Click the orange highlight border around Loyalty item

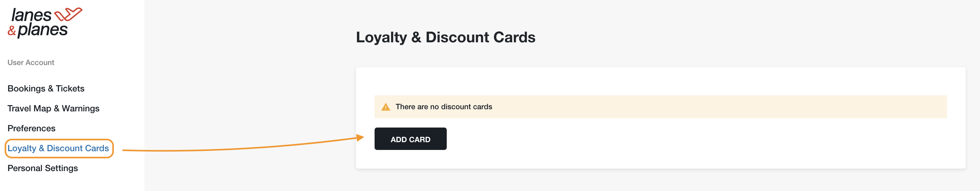coord(59,140)
